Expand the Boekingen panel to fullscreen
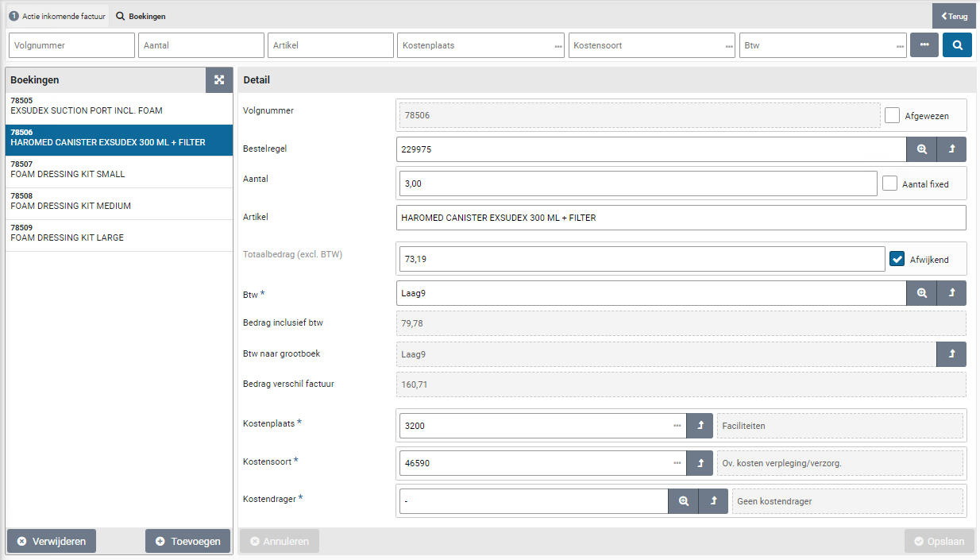The width and height of the screenshot is (980, 560). [x=219, y=80]
